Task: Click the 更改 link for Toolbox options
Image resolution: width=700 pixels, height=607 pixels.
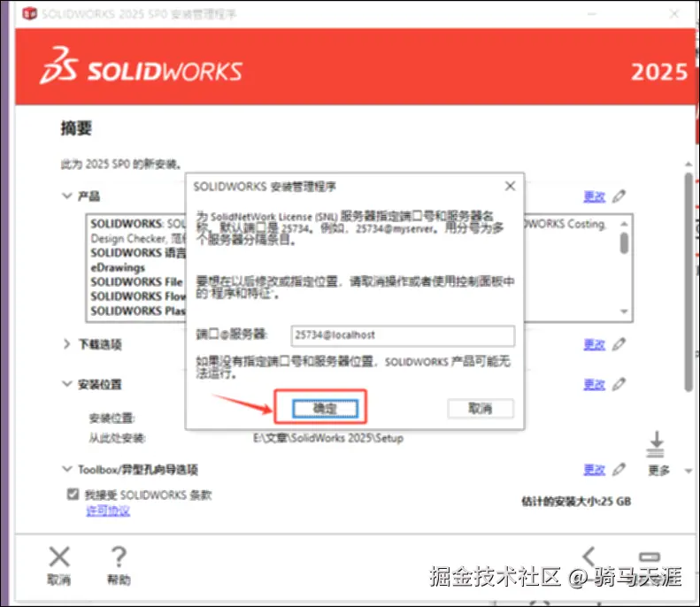Action: click(x=594, y=469)
